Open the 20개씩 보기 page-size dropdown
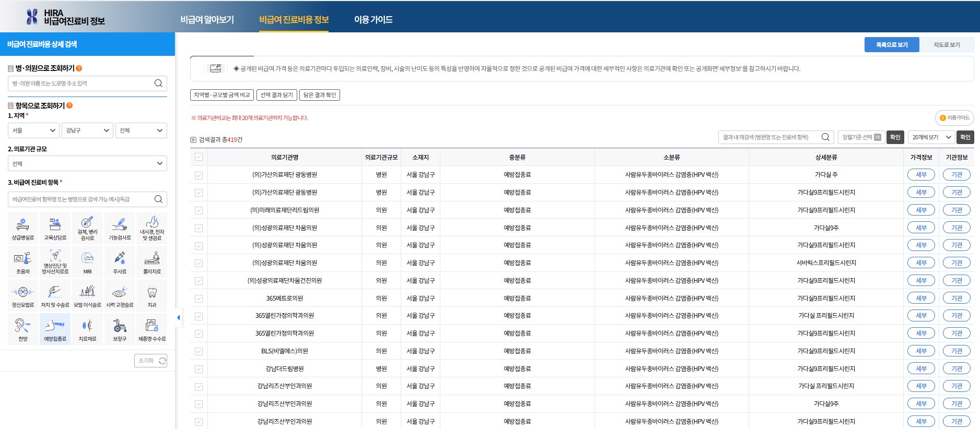The width and height of the screenshot is (980, 429). [x=932, y=137]
